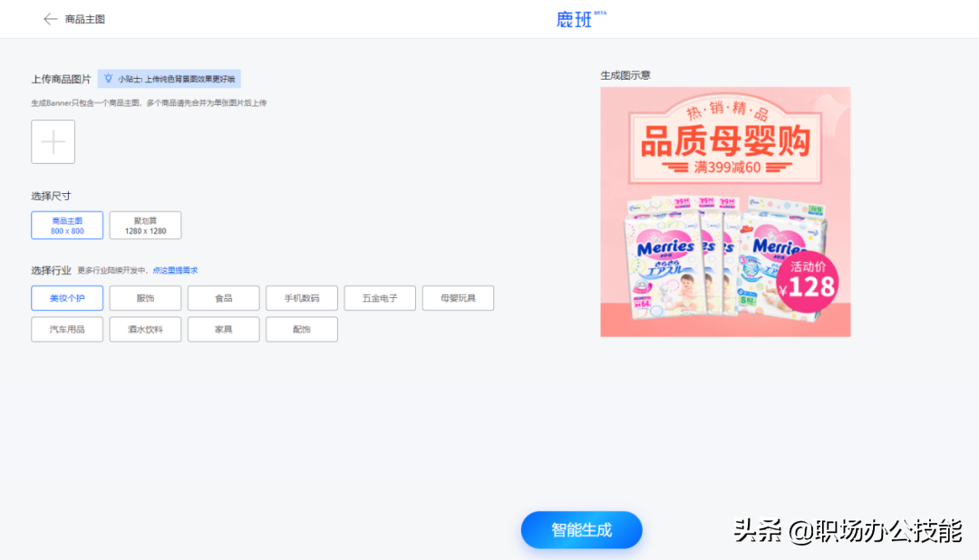Select the 五金电子 industry category

[380, 297]
